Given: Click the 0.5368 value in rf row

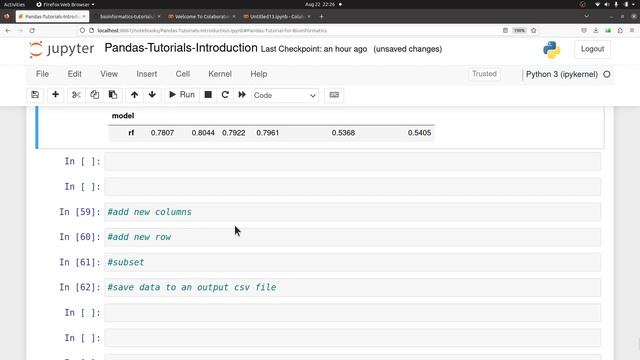Looking at the screenshot, I should [x=343, y=133].
